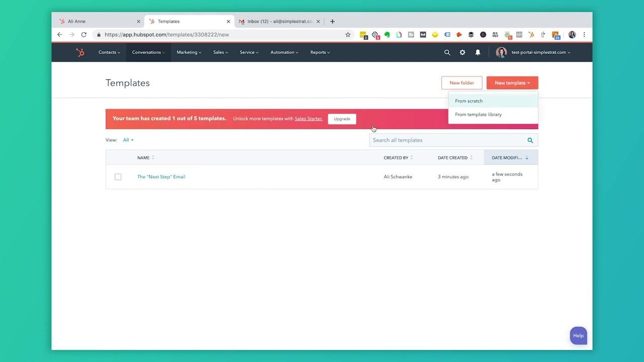Expand the Contacts navigation menu
The height and width of the screenshot is (362, 644).
pos(109,52)
